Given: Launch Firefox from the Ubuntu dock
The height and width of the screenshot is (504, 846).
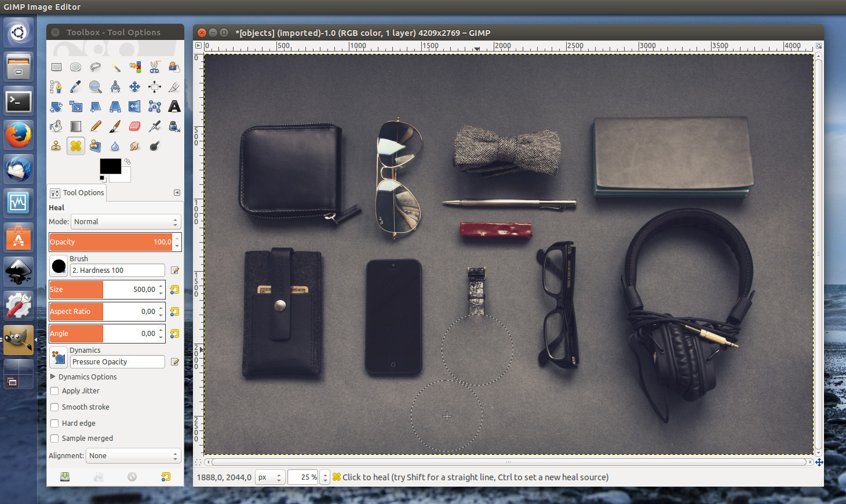Looking at the screenshot, I should coord(19,135).
